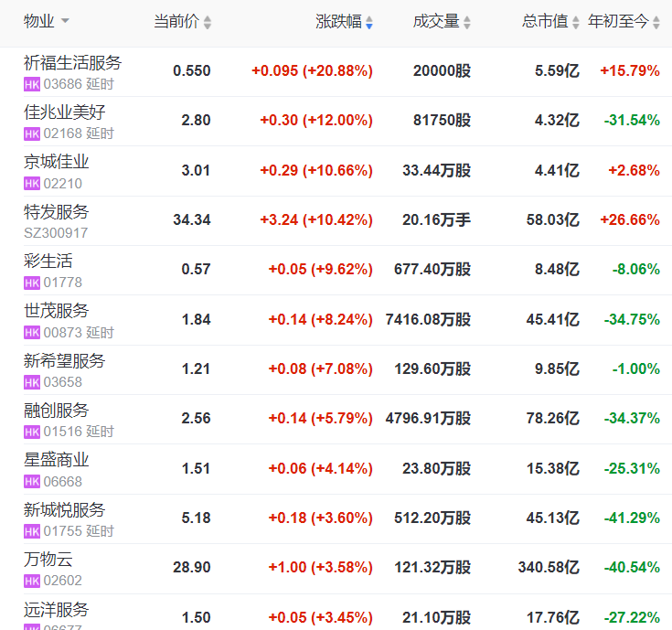Select stock code 02168 延时
The height and width of the screenshot is (630, 672).
click(79, 133)
